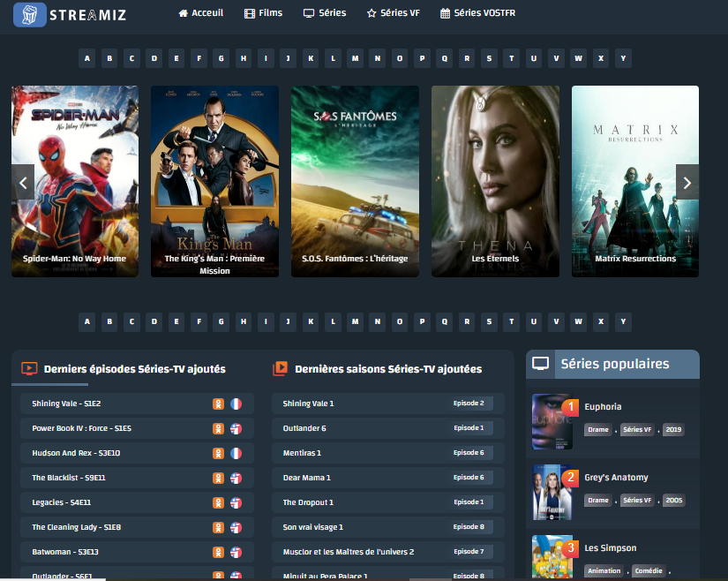
Task: Open the Shining Vale 1 season link
Action: (x=308, y=404)
